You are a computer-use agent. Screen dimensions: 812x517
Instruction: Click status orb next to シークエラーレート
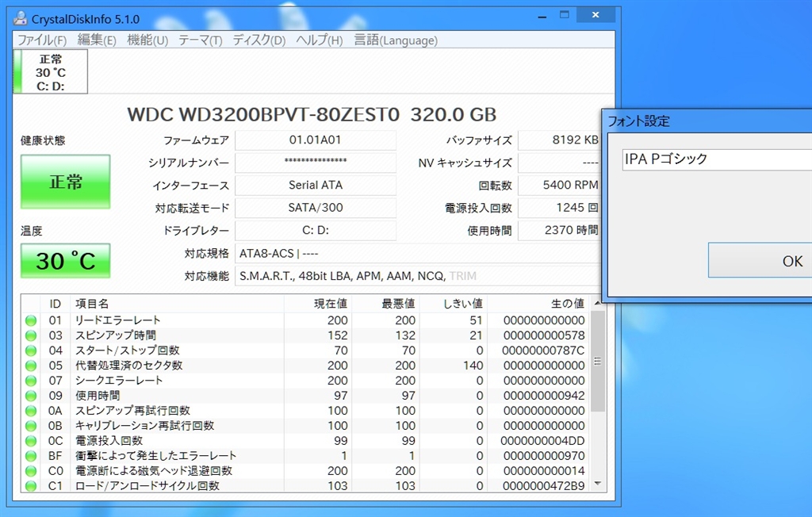pyautogui.click(x=31, y=381)
